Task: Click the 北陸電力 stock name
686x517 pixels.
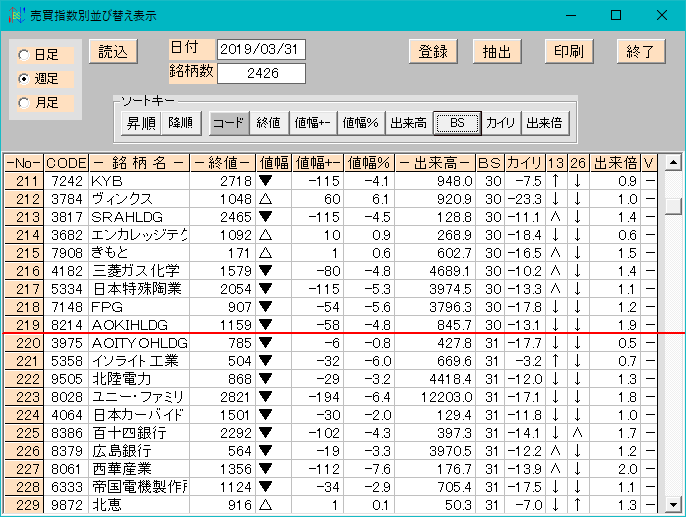Action: (x=122, y=379)
